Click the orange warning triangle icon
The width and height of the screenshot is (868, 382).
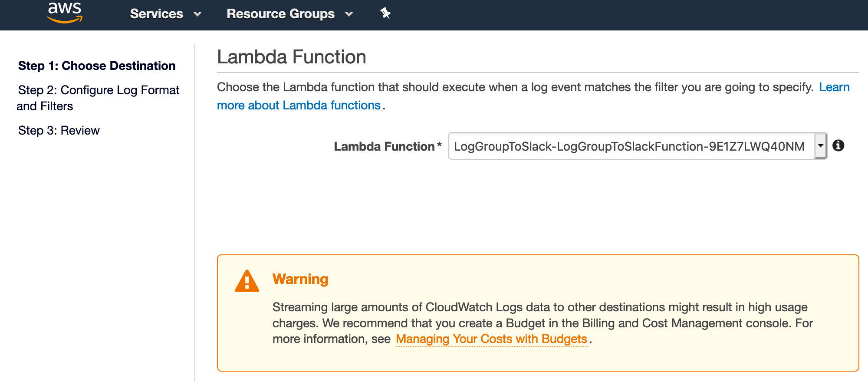tap(247, 282)
